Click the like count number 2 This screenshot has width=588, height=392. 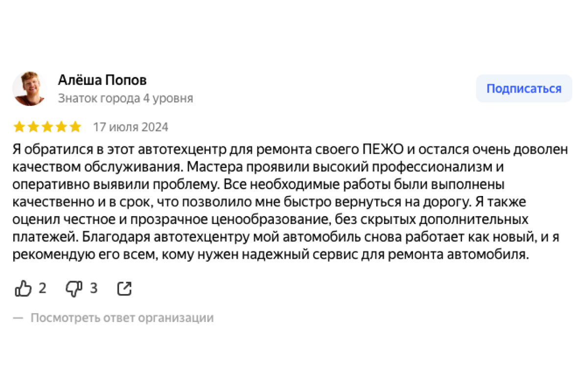click(42, 289)
